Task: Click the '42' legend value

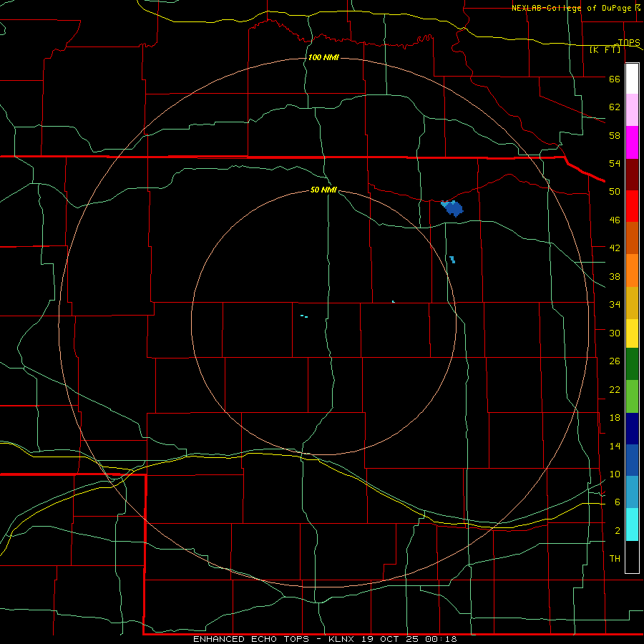Action: click(x=615, y=248)
